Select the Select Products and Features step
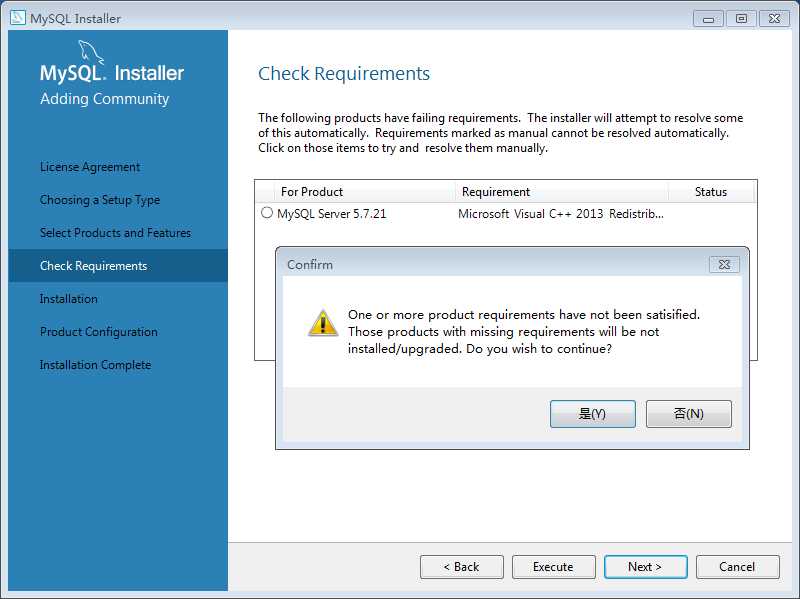Viewport: 800px width, 599px height. point(115,233)
